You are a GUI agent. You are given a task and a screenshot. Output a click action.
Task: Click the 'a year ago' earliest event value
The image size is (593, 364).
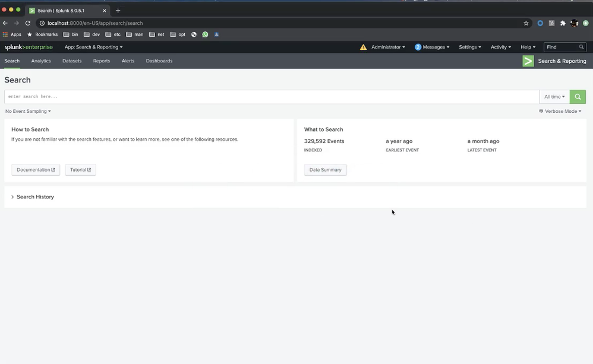pyautogui.click(x=399, y=141)
